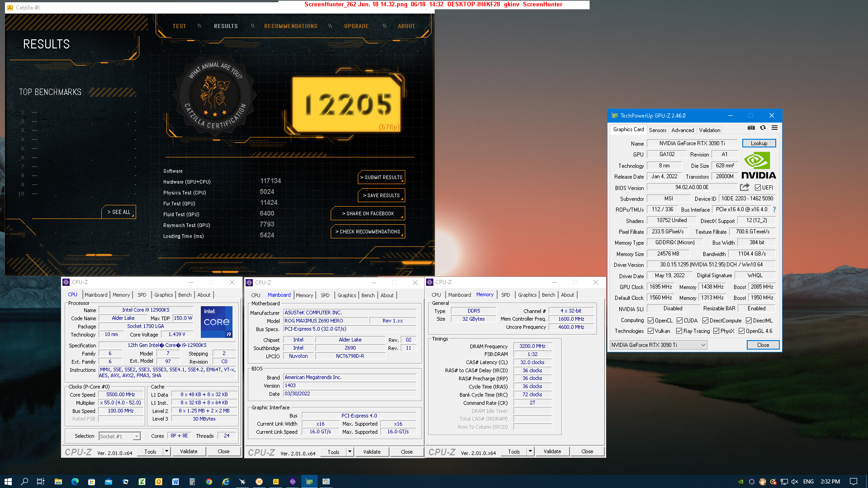868x488 pixels.
Task: Open the Recommendations tab in Catzilla
Action: (291, 26)
